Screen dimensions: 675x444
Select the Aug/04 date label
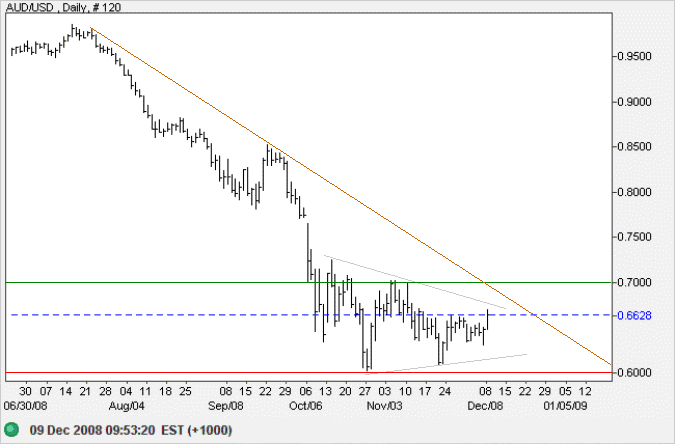tap(127, 406)
